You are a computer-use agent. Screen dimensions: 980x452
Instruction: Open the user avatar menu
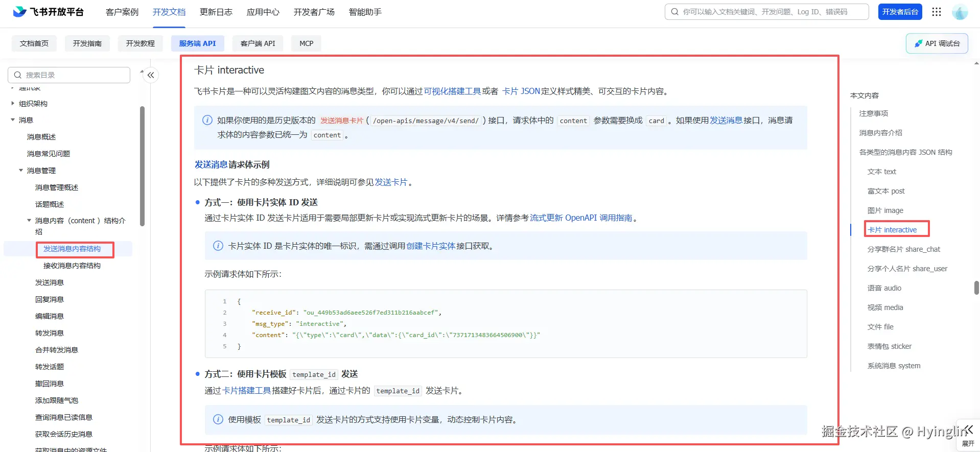(x=960, y=12)
